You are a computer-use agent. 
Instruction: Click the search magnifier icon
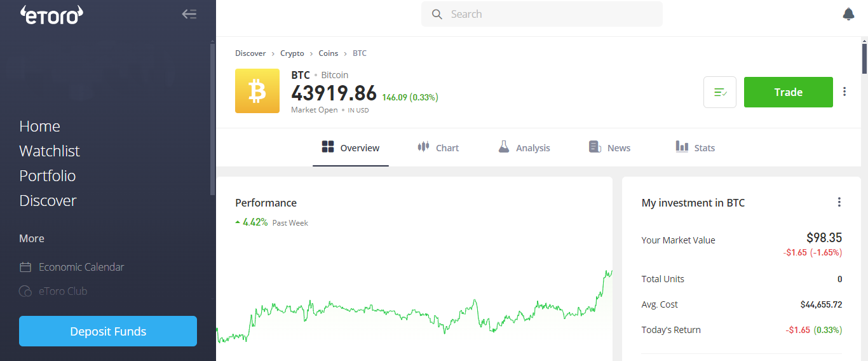pos(437,14)
